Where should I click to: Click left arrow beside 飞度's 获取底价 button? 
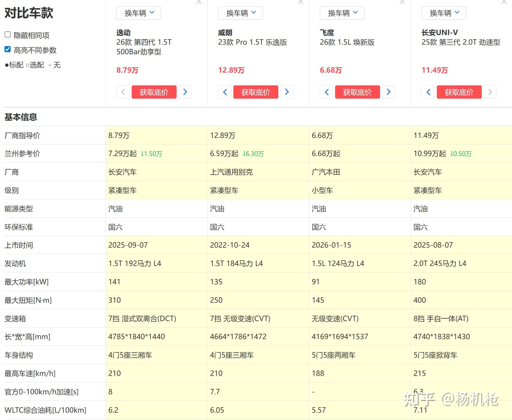coord(326,92)
